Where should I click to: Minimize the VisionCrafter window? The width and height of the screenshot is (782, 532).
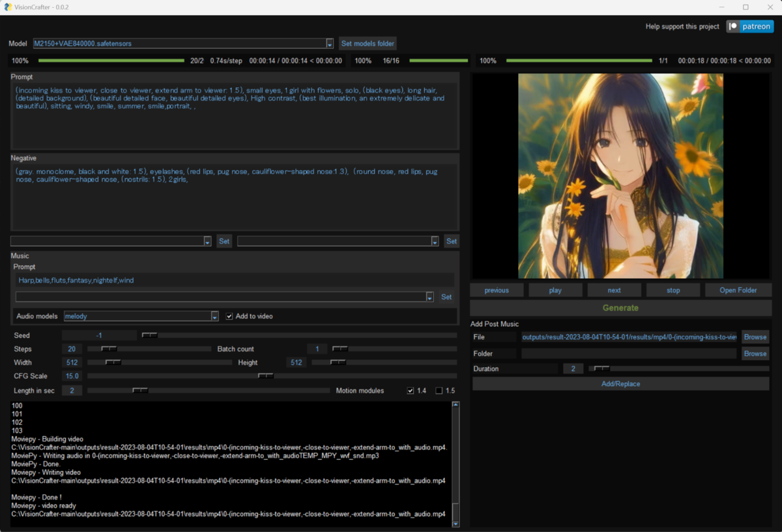point(723,7)
